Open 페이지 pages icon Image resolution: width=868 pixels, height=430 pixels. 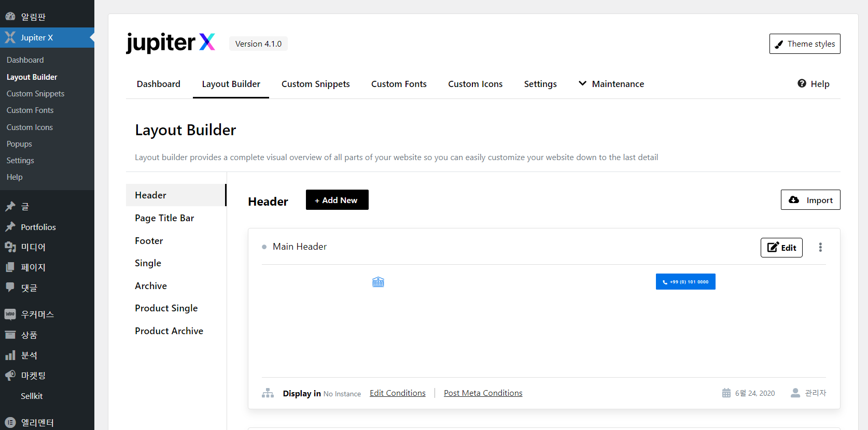click(10, 267)
